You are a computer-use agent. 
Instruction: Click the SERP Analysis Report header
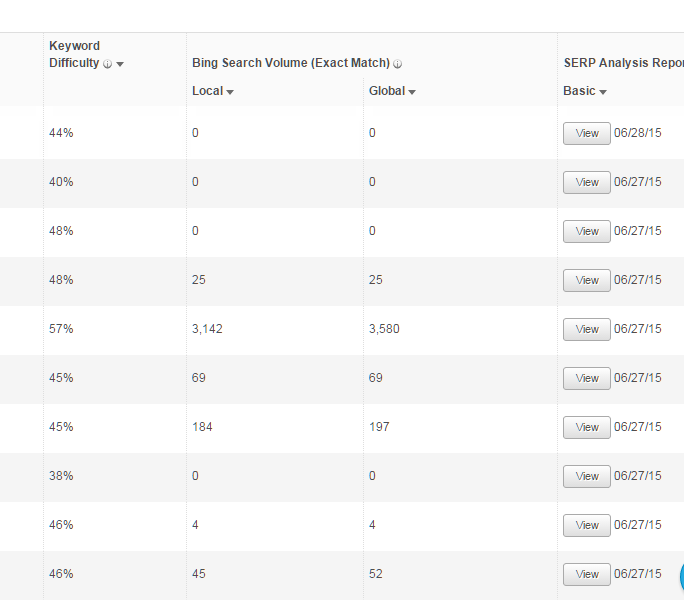[x=623, y=63]
